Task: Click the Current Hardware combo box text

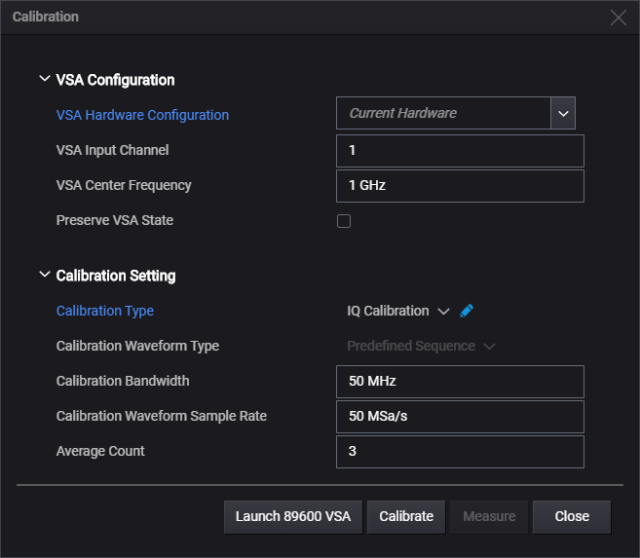Action: coord(403,113)
